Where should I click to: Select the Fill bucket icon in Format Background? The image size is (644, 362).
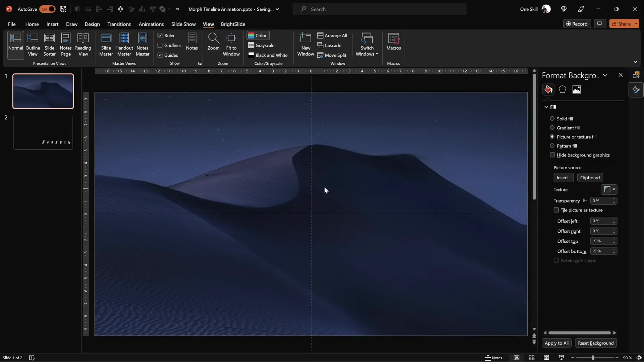point(548,89)
